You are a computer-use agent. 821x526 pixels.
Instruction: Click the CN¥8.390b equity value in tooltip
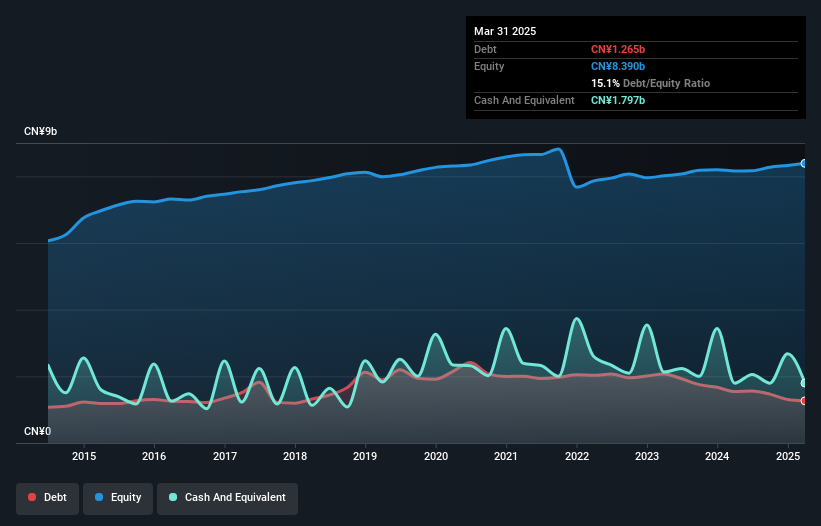pyautogui.click(x=618, y=66)
